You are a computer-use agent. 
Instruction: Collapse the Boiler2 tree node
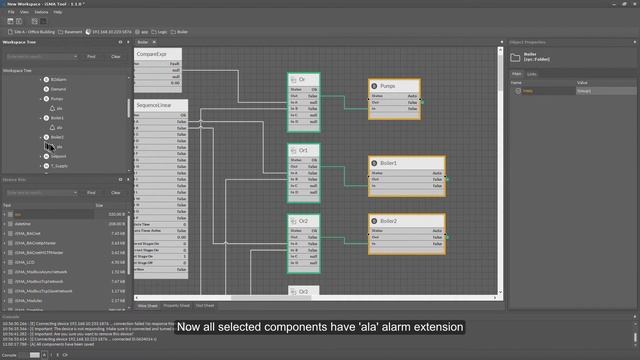(41, 137)
